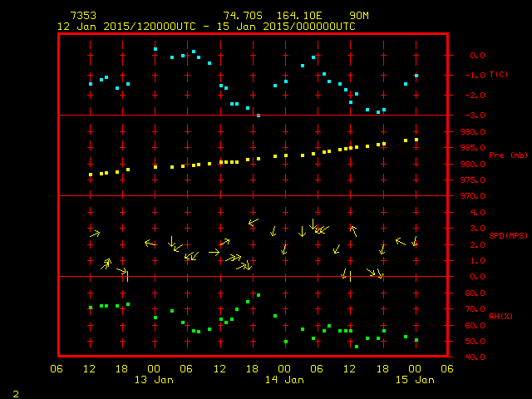Click the RH(%) humidity axis label

(500, 317)
